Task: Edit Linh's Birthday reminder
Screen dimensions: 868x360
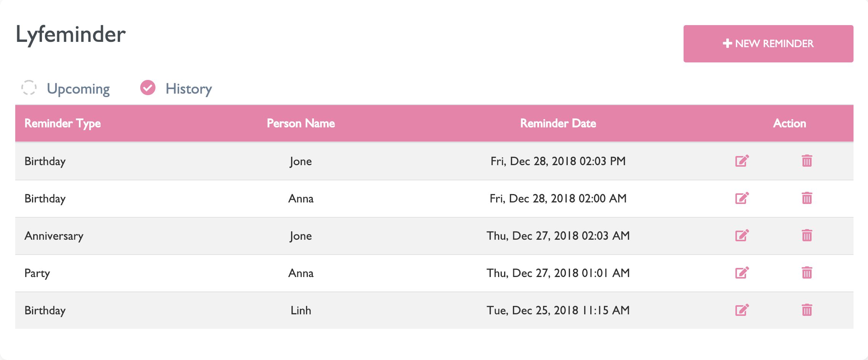Action: [742, 310]
